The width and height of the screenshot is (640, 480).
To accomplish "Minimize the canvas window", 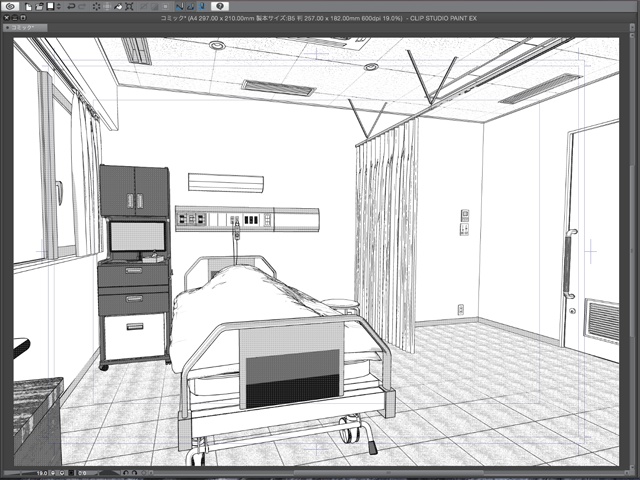I will click(15, 18).
